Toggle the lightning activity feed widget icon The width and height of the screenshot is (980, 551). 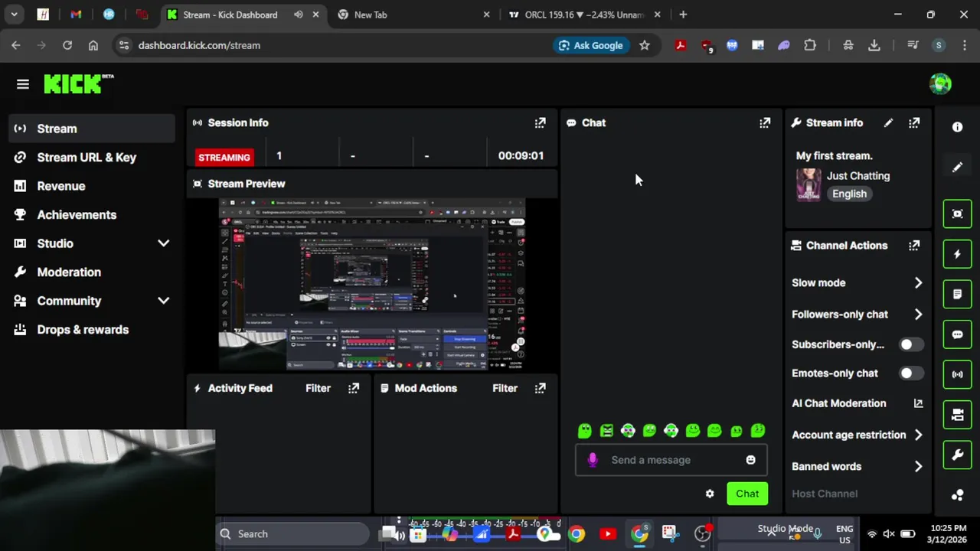tap(957, 254)
